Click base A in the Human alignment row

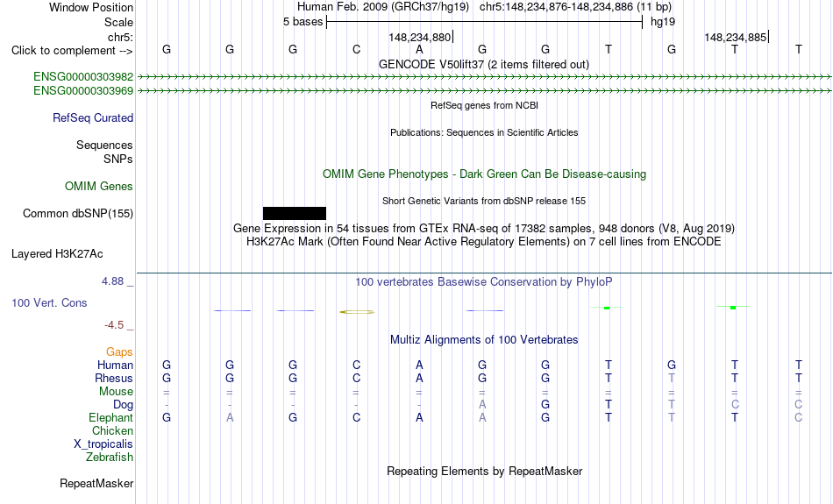(419, 365)
